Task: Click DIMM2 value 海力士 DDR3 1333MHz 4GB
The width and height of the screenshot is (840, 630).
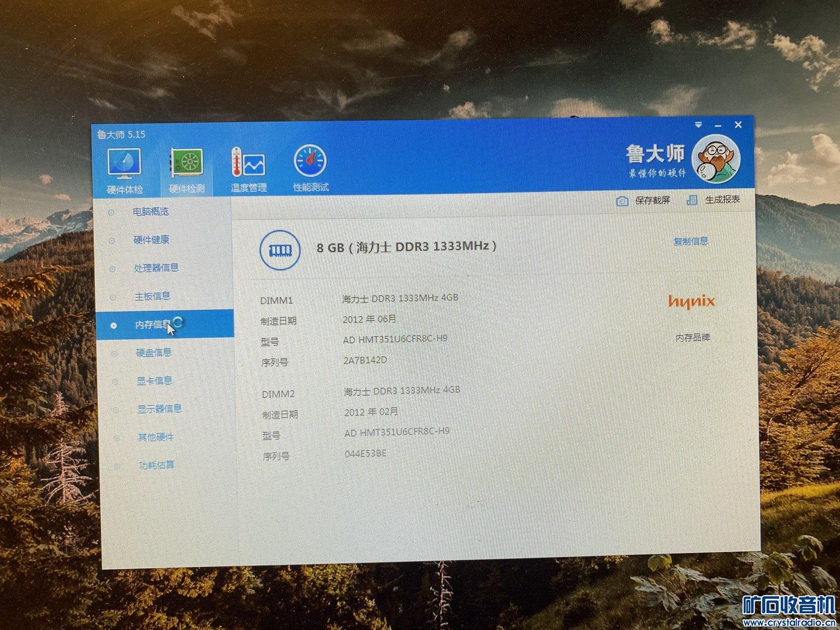Action: coord(402,390)
